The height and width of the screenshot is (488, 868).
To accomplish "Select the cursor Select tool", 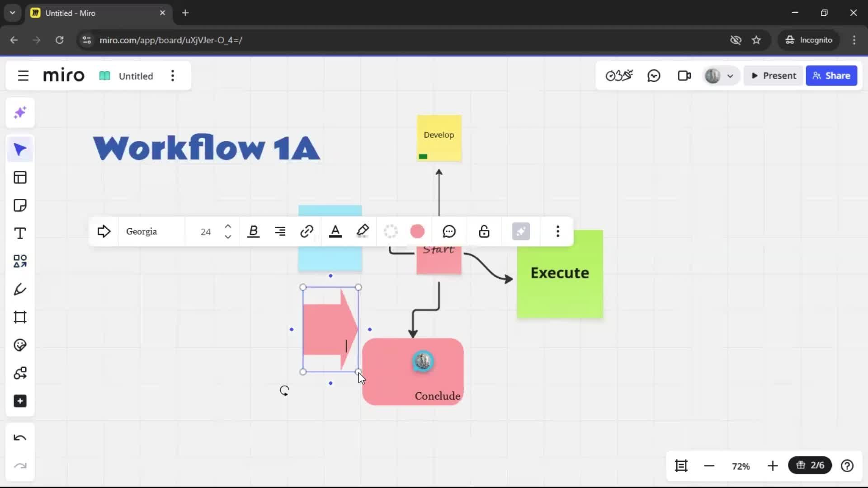I will click(20, 150).
